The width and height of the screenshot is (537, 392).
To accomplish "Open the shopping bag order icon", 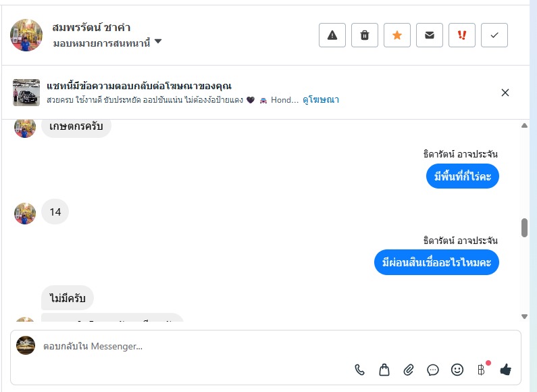I will click(384, 370).
